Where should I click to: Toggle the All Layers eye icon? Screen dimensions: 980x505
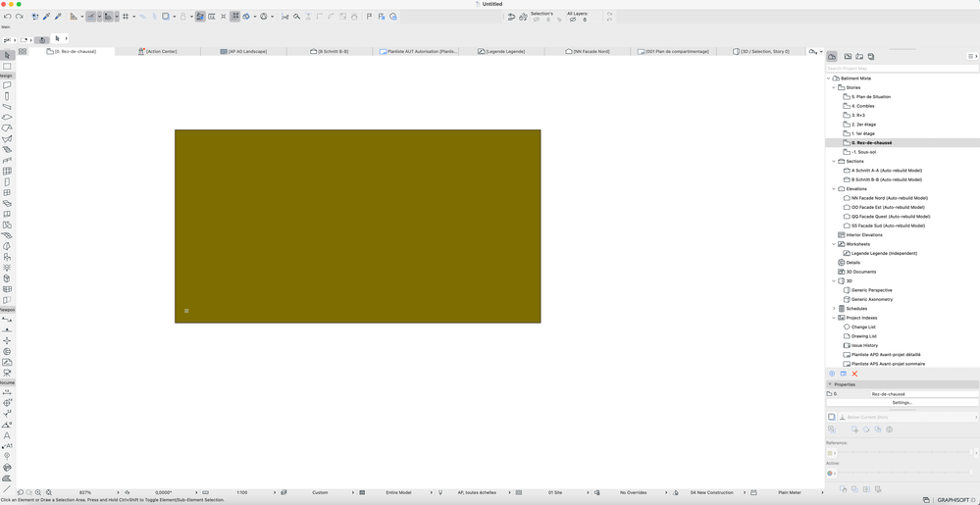click(573, 20)
